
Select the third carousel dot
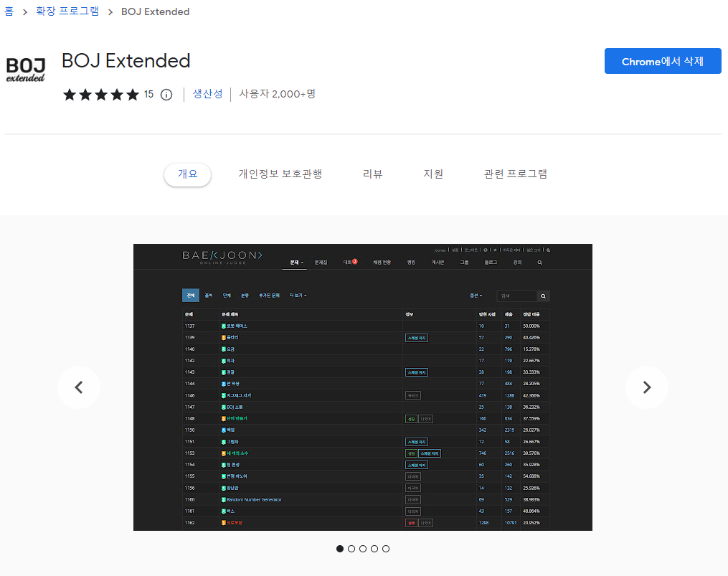[363, 549]
